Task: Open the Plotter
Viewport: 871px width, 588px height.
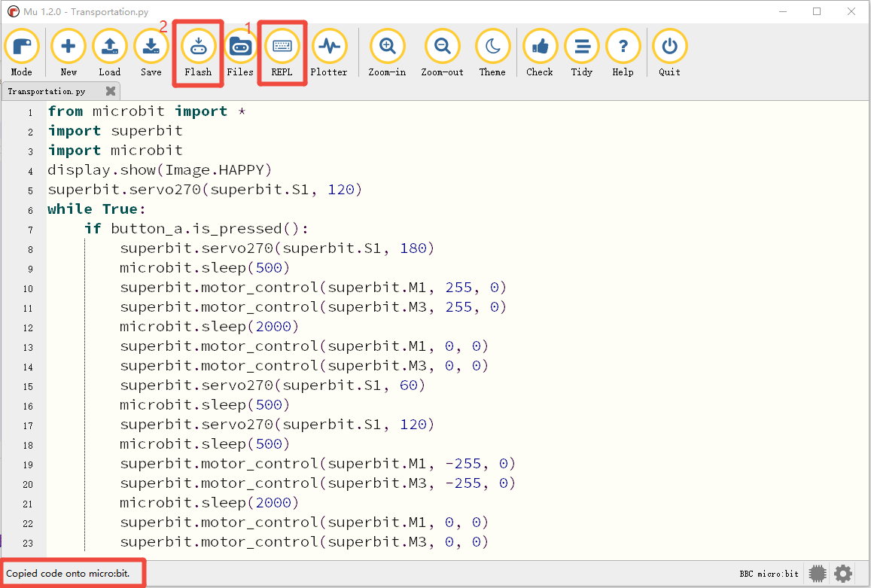Action: [x=329, y=53]
